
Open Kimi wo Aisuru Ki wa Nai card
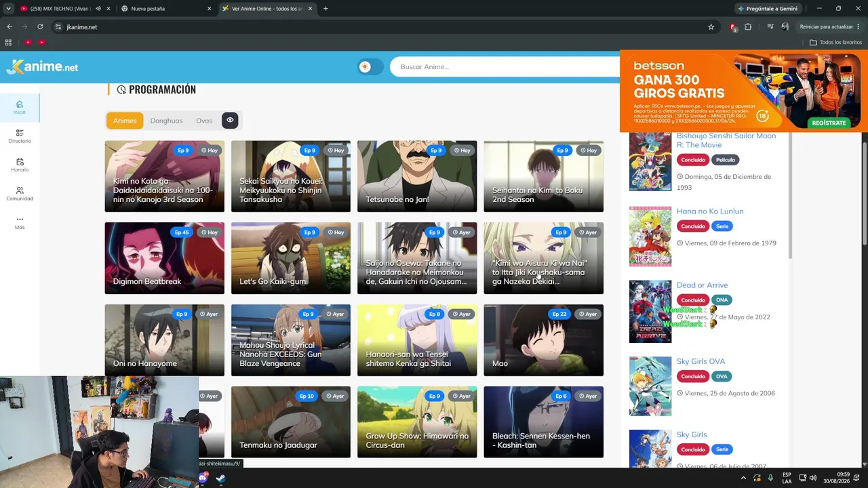click(543, 258)
